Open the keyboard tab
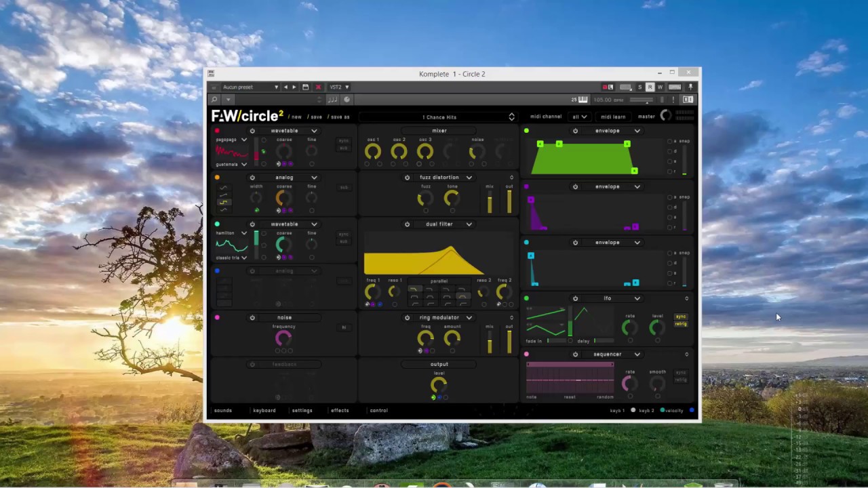Screen dimensions: 868x488 (264, 410)
